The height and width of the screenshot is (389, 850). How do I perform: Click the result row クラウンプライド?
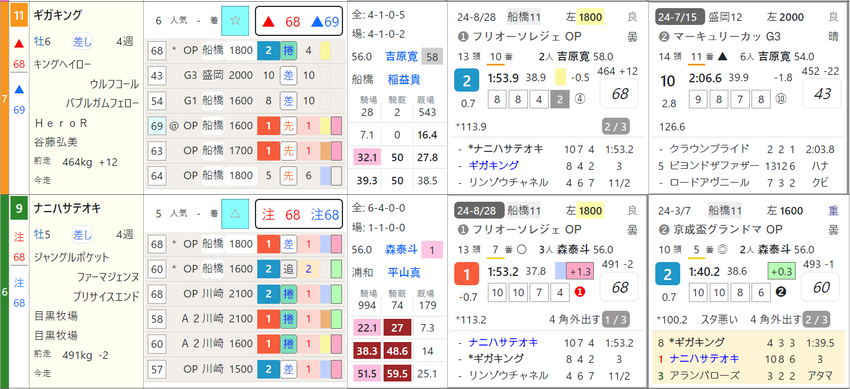(746, 148)
